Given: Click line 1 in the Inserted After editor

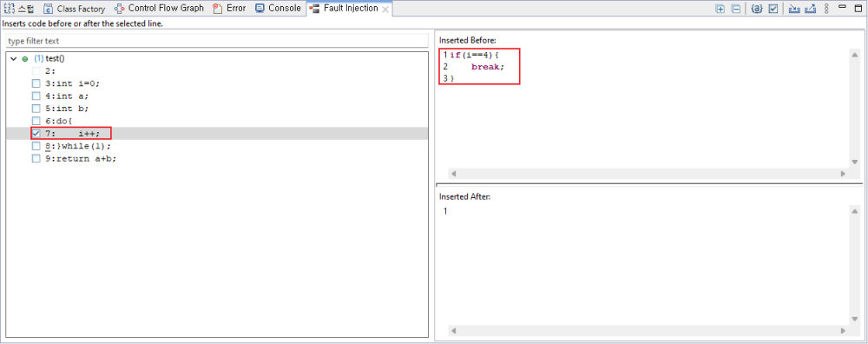Looking at the screenshot, I should click(445, 211).
